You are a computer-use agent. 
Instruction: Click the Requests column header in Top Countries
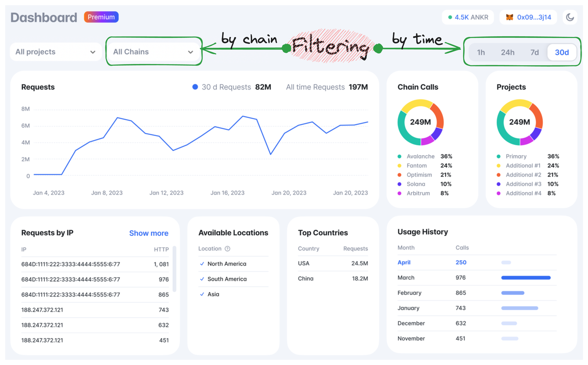pos(356,249)
